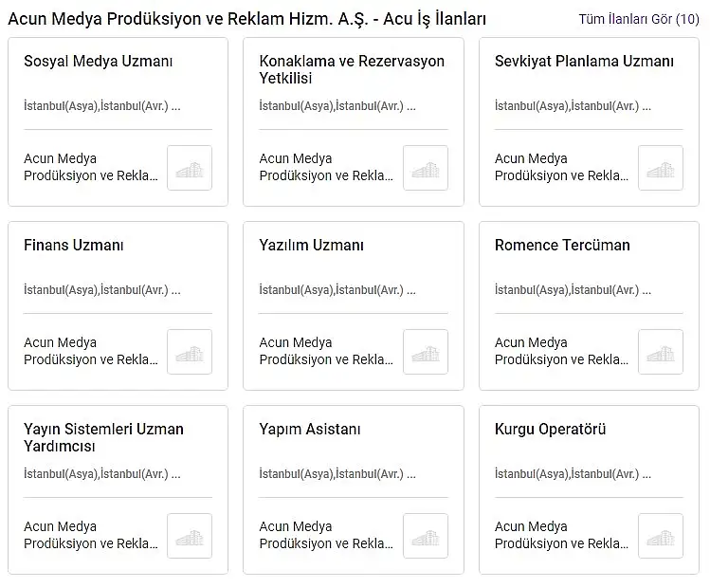Click company logo icon in Sosyal Medya Uzmanı card
The width and height of the screenshot is (710, 588).
pos(190,168)
